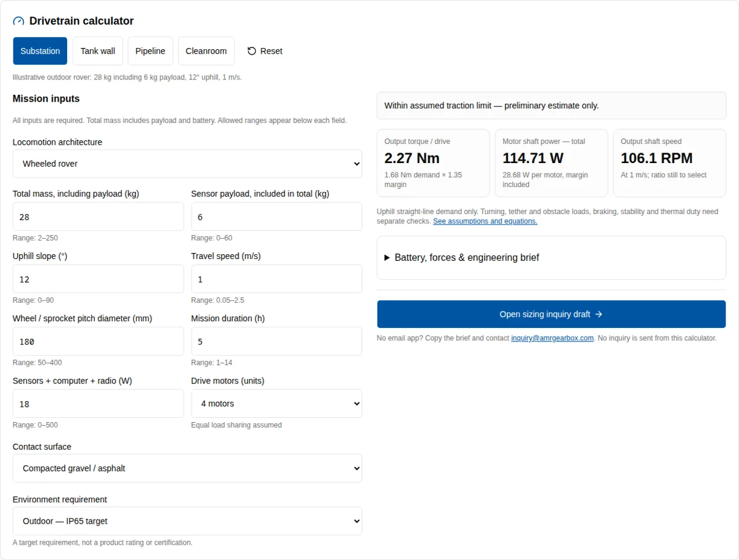Click the 'At 1 m/s; ratio still to select' note
Image resolution: width=739 pixels, height=560 pixels.
click(x=664, y=175)
